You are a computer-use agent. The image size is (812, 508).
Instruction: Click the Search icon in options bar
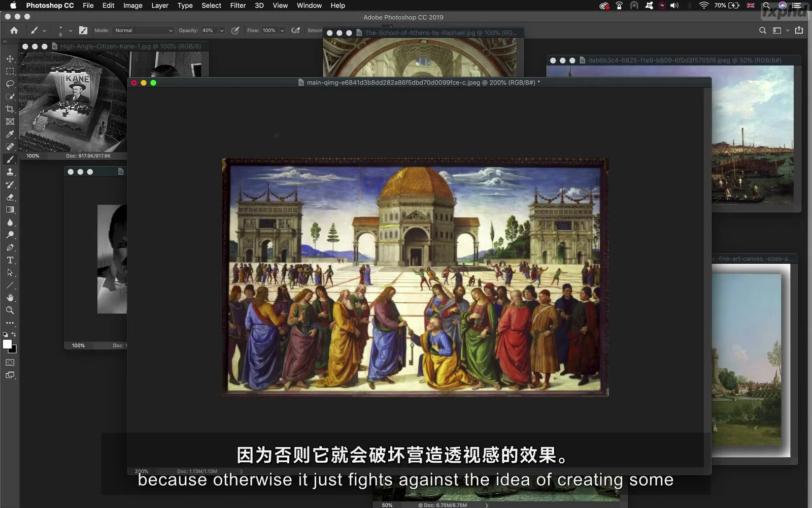(762, 30)
